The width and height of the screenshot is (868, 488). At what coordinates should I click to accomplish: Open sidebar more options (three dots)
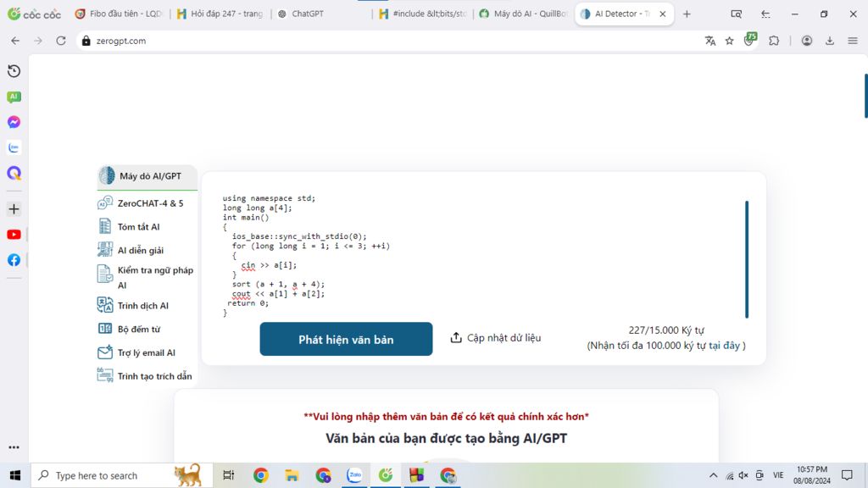pyautogui.click(x=14, y=447)
